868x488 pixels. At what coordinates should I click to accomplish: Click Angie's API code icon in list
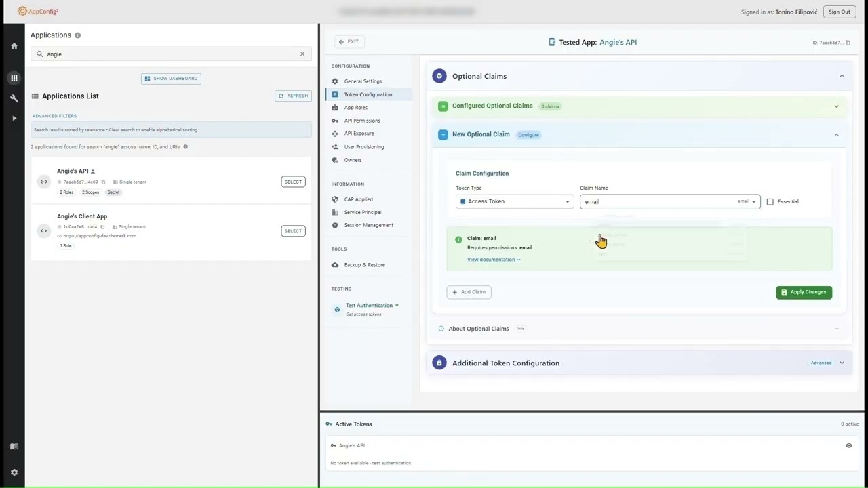click(44, 182)
